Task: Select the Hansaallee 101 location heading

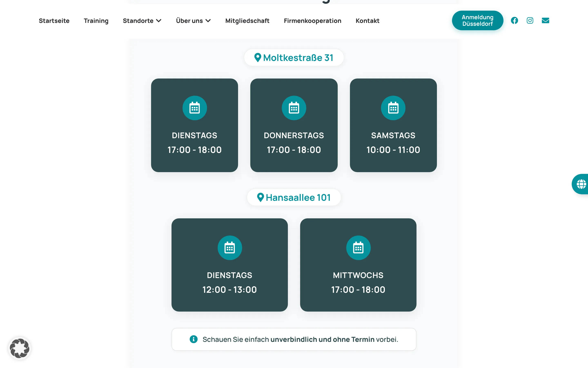Action: point(294,197)
